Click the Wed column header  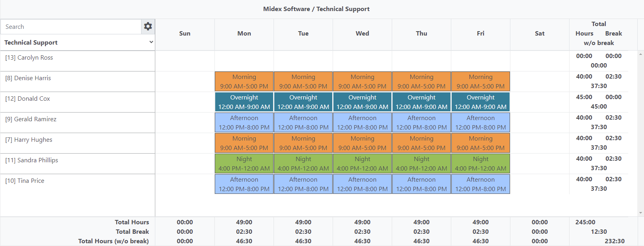(362, 34)
